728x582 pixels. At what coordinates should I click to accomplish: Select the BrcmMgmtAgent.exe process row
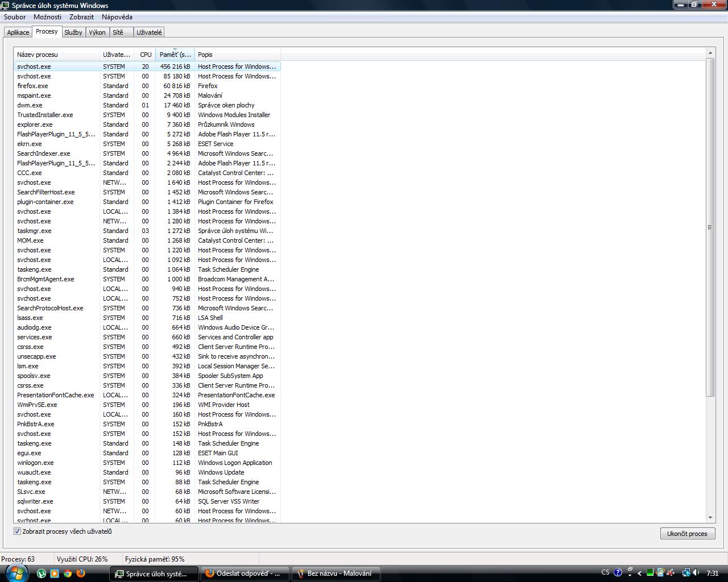[147, 279]
